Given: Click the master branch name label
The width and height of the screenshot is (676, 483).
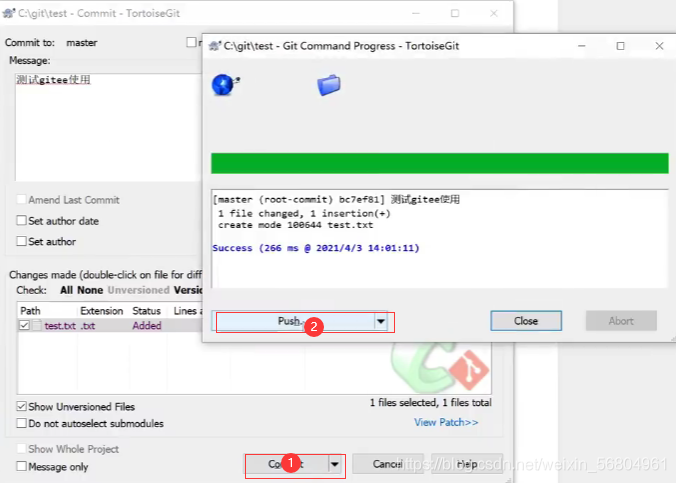Looking at the screenshot, I should (x=81, y=43).
